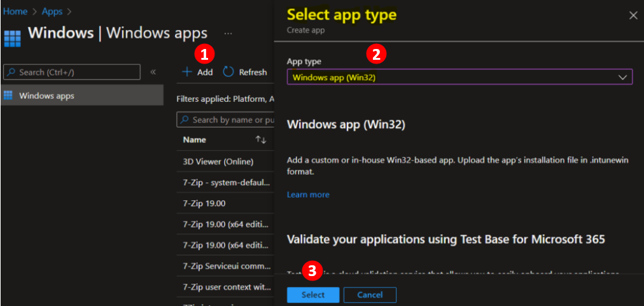The height and width of the screenshot is (306, 644).
Task: Refresh the Windows apps list
Action: click(245, 73)
